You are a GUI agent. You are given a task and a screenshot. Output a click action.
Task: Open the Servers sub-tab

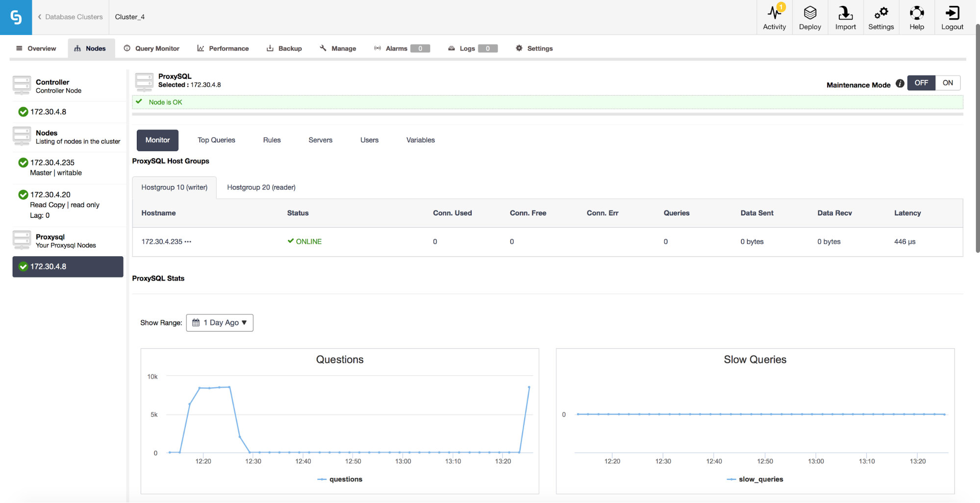pyautogui.click(x=320, y=140)
